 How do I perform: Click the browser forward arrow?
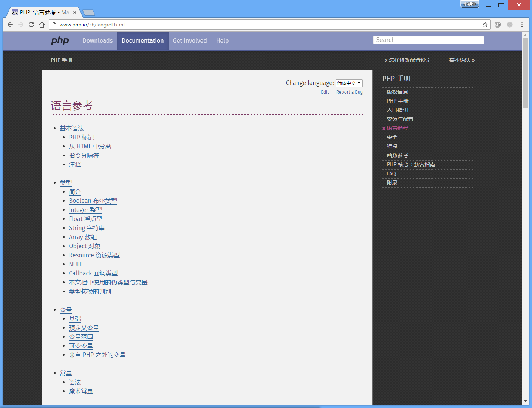[x=21, y=25]
